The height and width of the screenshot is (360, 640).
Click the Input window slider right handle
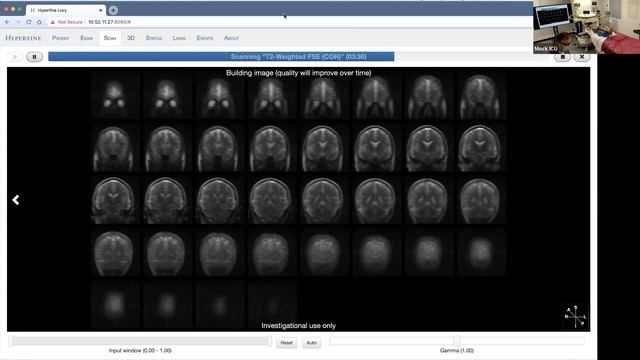coord(269,341)
